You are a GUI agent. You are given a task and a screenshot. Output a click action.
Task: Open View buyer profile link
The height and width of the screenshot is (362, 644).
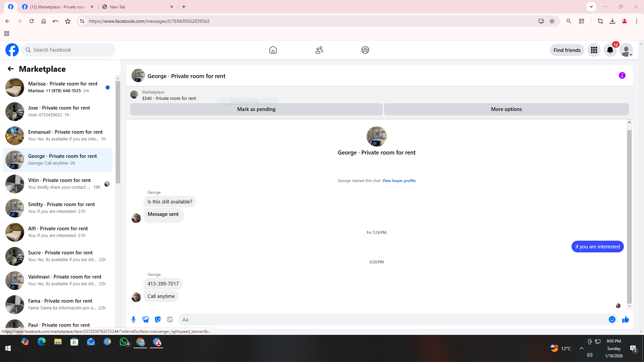click(x=398, y=181)
